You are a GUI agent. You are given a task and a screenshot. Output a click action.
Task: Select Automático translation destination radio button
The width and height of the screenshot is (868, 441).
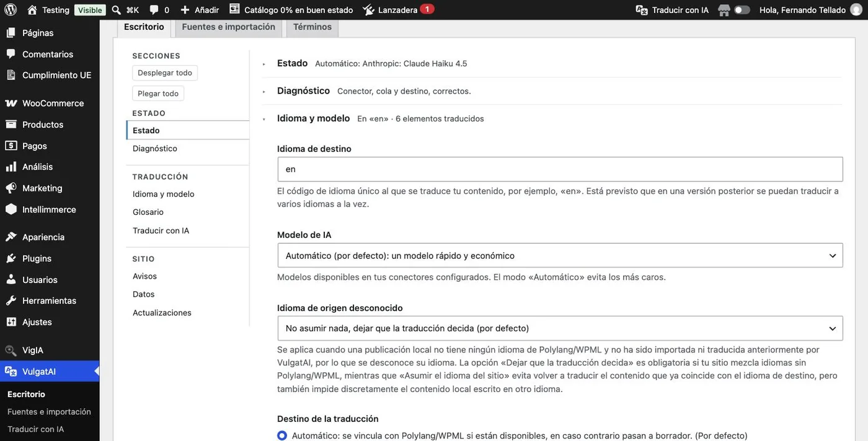click(x=282, y=435)
